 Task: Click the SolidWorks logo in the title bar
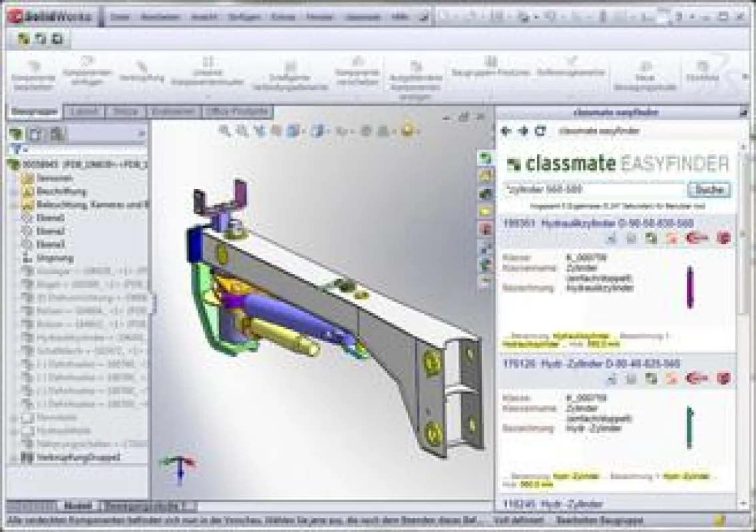51,17
